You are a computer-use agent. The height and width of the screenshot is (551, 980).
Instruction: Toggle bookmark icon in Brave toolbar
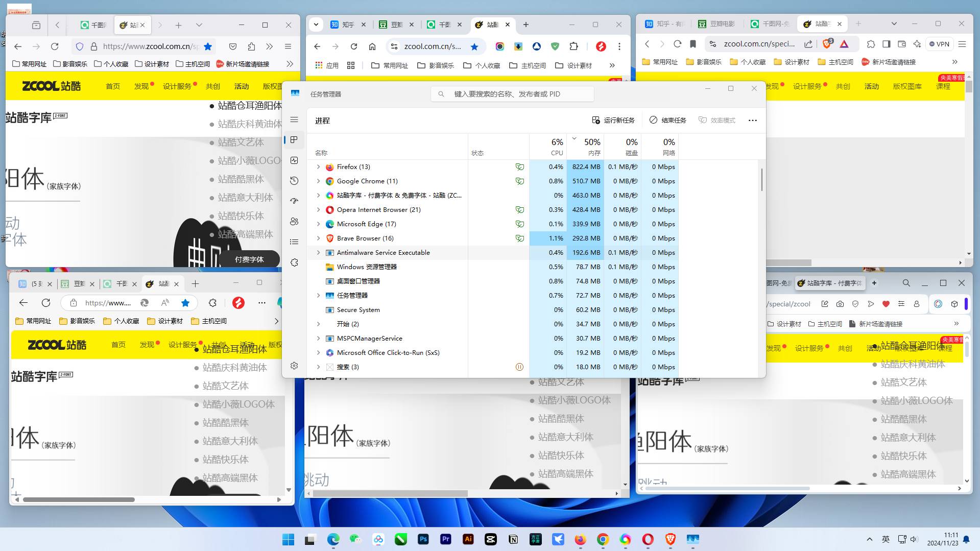(x=693, y=44)
